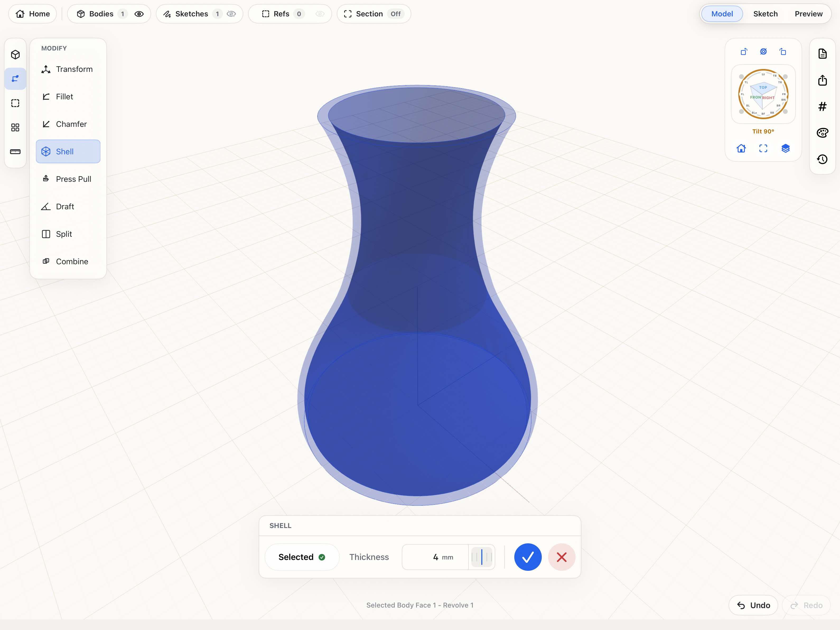The image size is (840, 630).
Task: Click the orbit mode icon
Action: click(x=763, y=52)
